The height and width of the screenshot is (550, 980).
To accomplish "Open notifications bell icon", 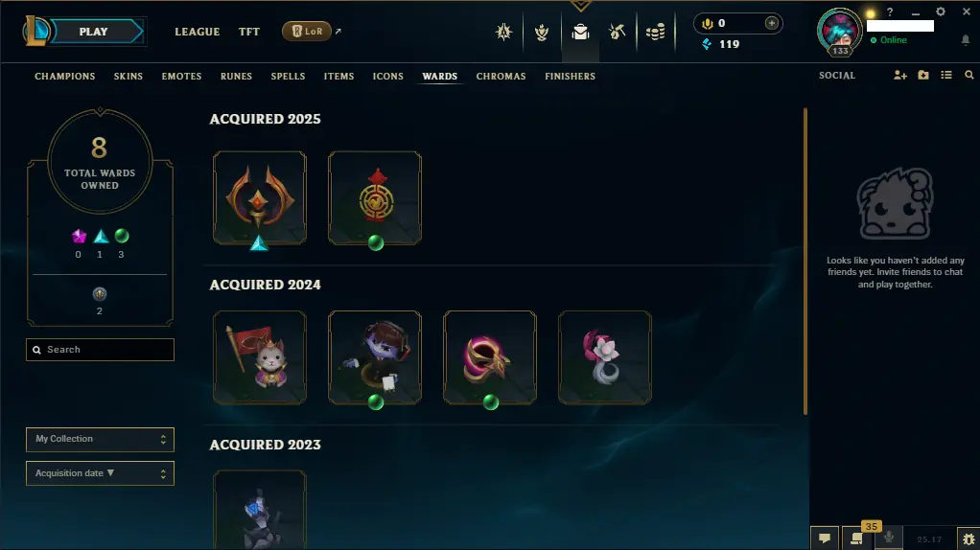I will tap(965, 40).
